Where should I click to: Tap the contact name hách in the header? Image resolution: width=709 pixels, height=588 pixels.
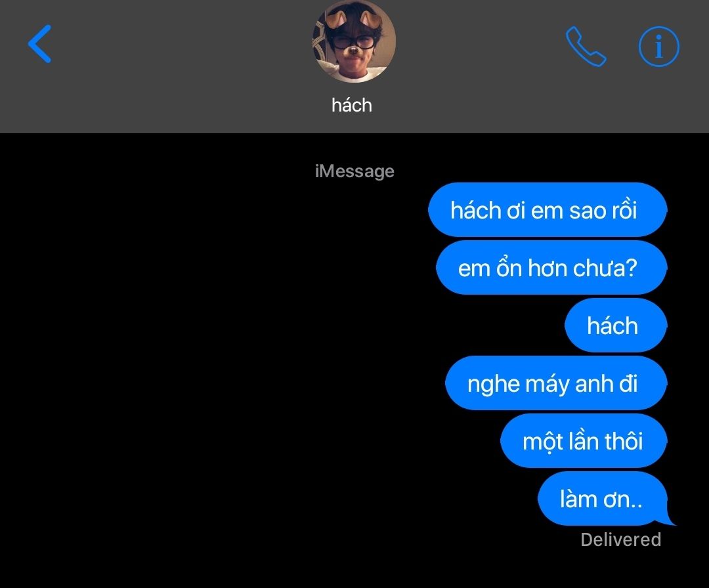click(x=352, y=105)
